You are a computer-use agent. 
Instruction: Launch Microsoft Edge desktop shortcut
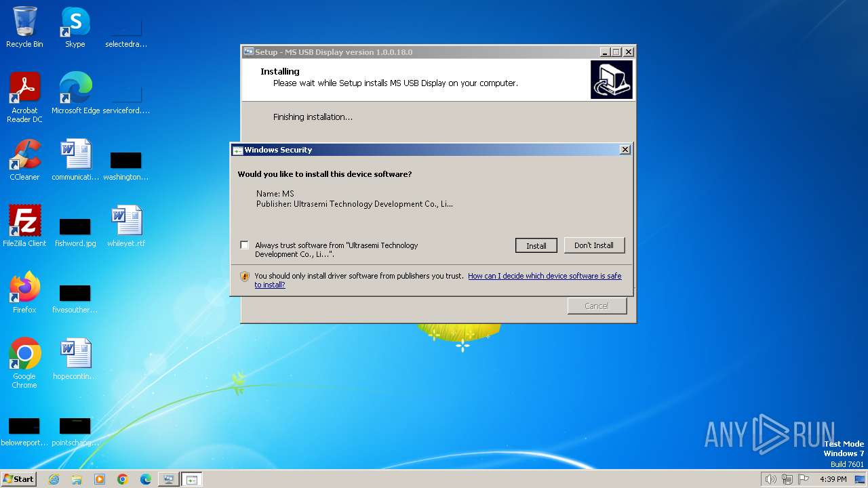(75, 94)
